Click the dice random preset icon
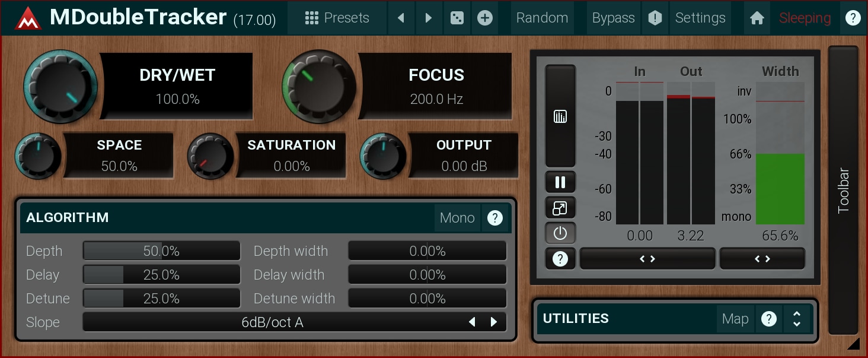 coord(457,18)
